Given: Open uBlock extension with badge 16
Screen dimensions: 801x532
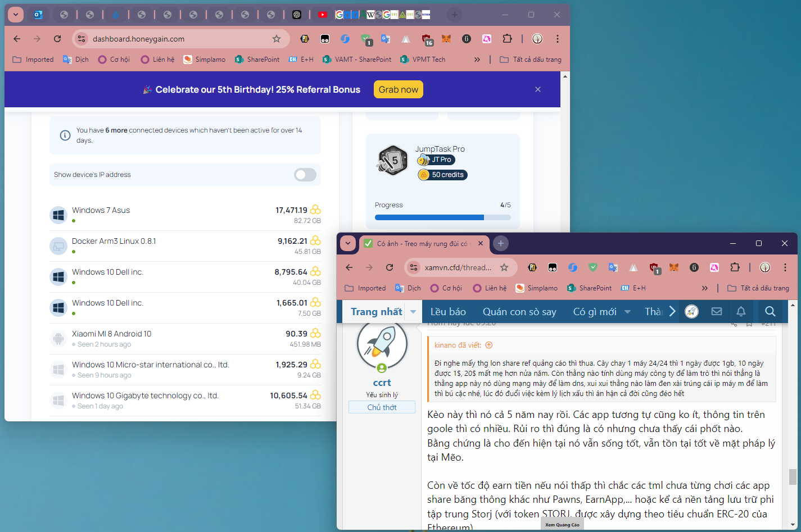Looking at the screenshot, I should 427,39.
